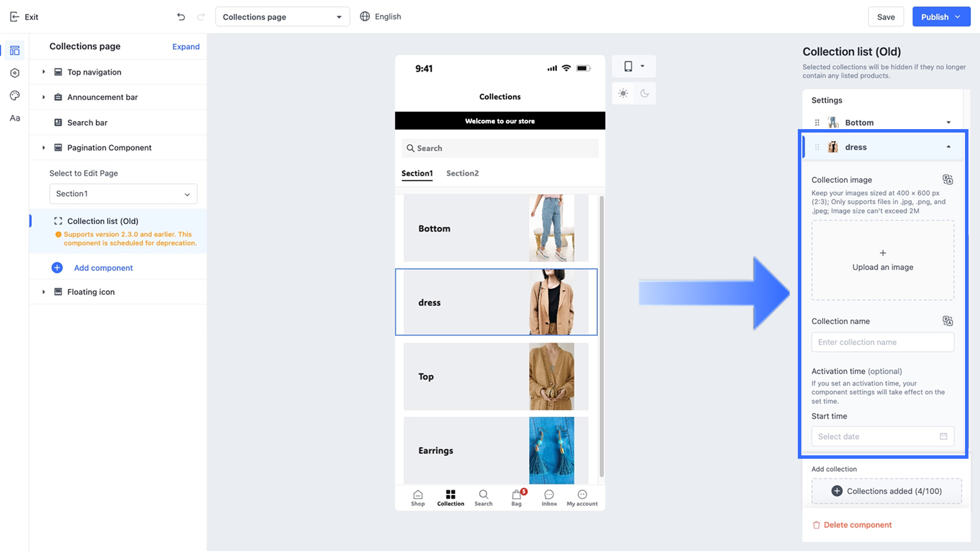Screen dimensions: 980x551
Task: Expand the Top navigation tree item
Action: (x=43, y=72)
